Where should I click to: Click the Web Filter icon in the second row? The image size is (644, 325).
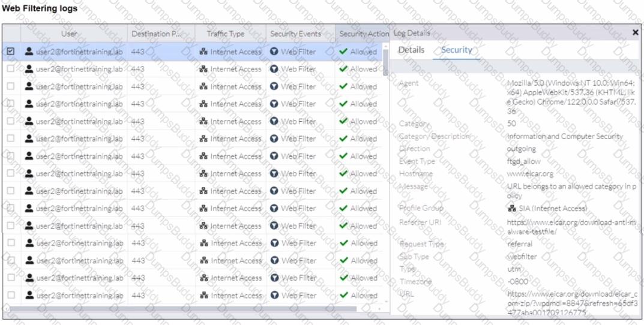pyautogui.click(x=274, y=69)
